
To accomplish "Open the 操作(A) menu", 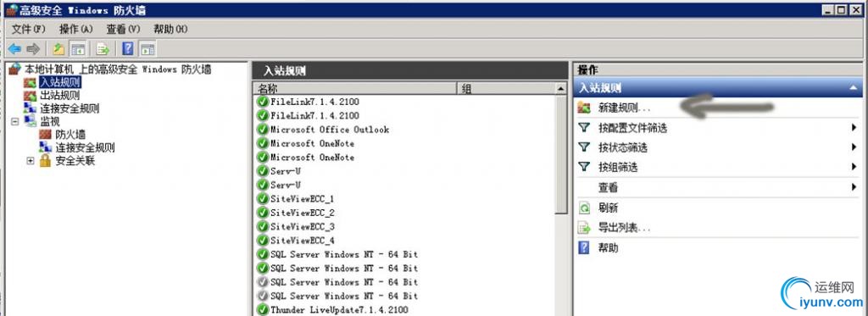I will click(x=75, y=29).
